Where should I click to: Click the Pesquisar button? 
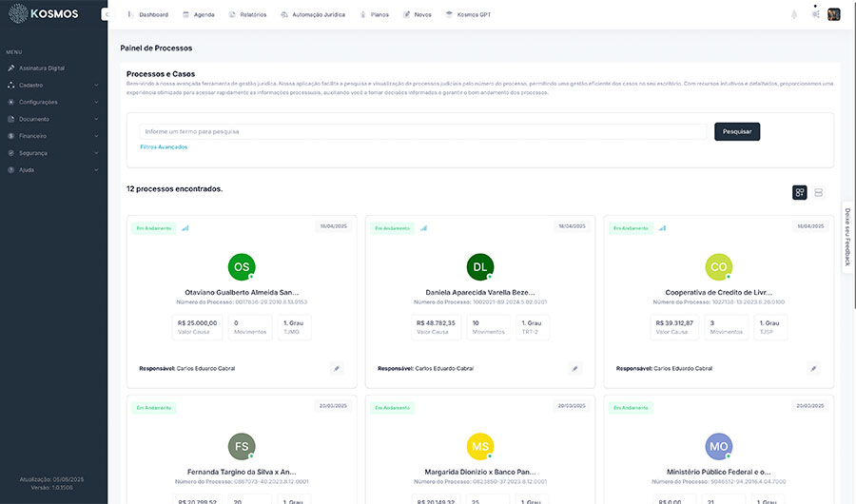pyautogui.click(x=737, y=131)
